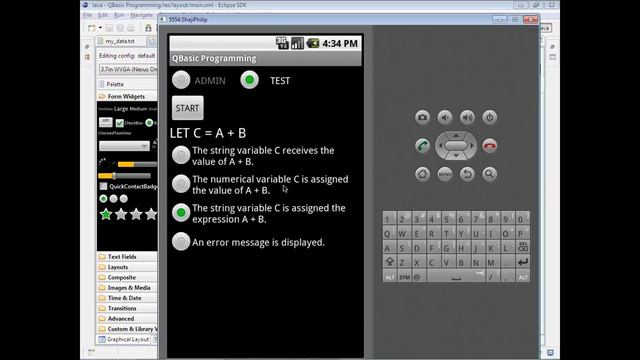Switch to the Graphical Layout tab

tap(124, 340)
